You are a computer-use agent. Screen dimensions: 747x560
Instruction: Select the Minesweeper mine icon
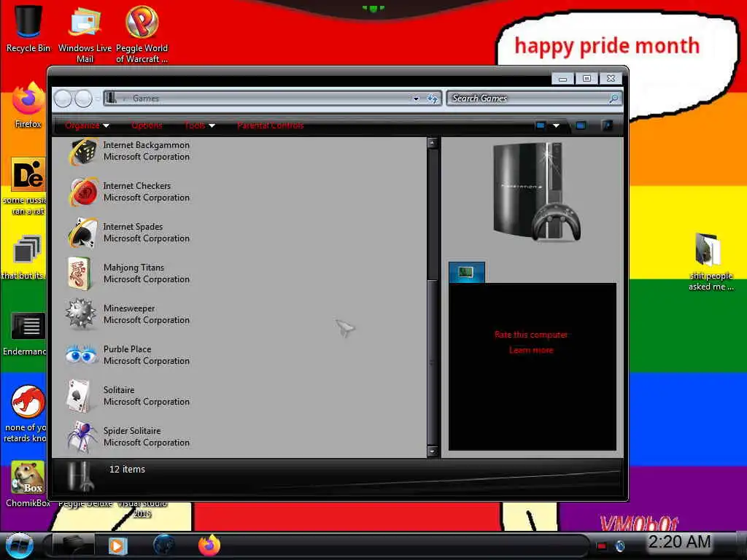(x=80, y=314)
